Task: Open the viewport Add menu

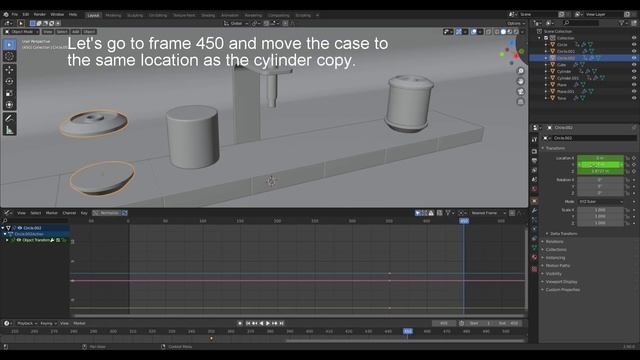Action: (x=76, y=31)
